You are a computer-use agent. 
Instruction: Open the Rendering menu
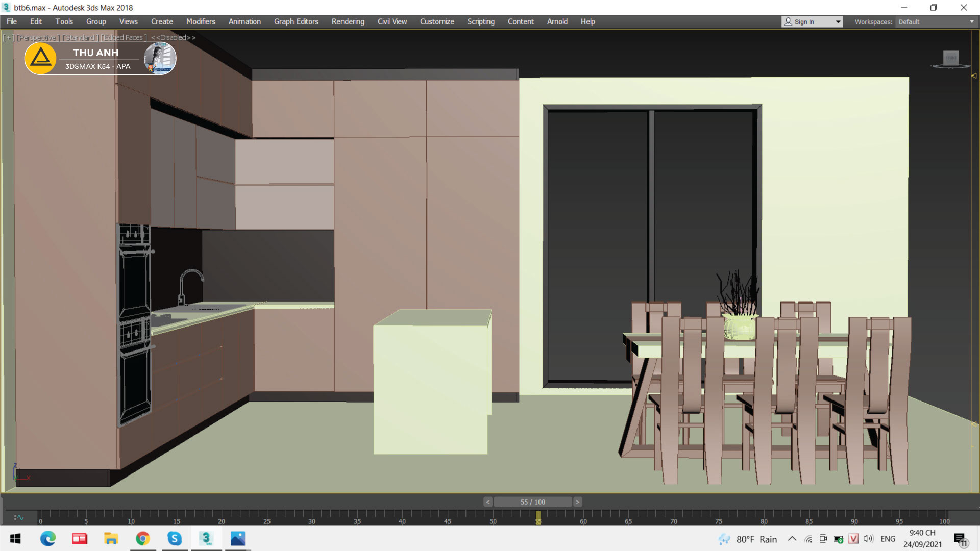(x=348, y=21)
